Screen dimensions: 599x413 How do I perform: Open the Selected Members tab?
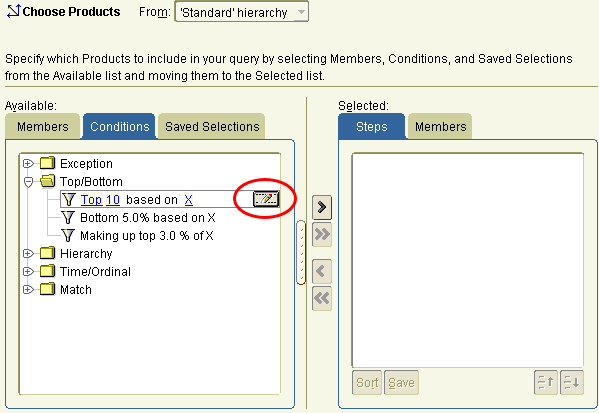440,126
